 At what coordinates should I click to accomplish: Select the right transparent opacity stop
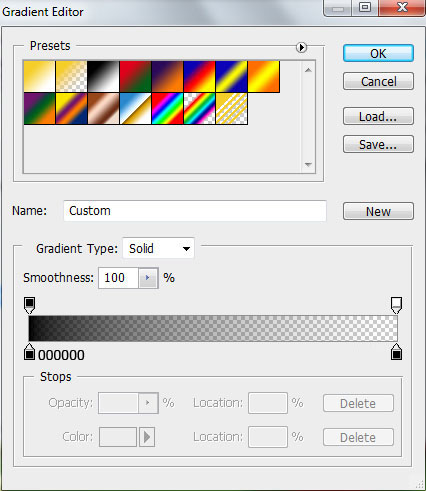pyautogui.click(x=396, y=305)
